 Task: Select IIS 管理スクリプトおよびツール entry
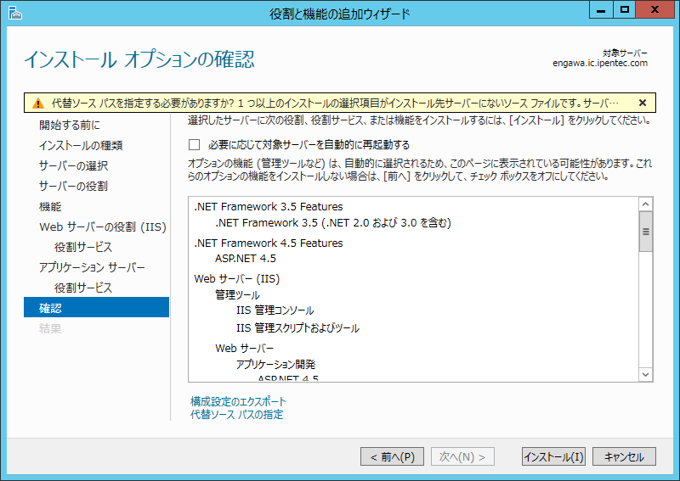[298, 328]
